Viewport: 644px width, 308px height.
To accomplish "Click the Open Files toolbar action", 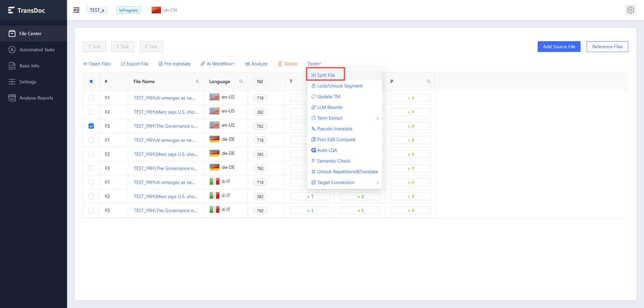I will pyautogui.click(x=97, y=64).
